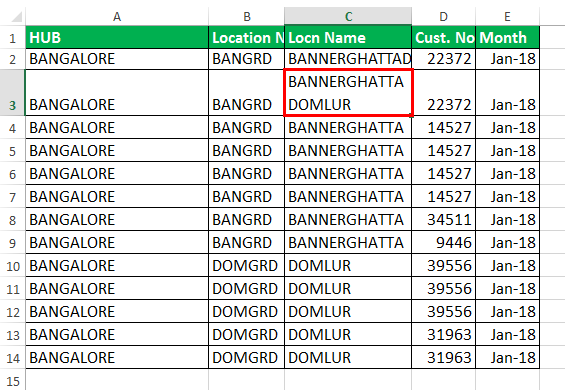Viewport: 565px width, 390px height.
Task: Select row 1 header
Action: 13,37
